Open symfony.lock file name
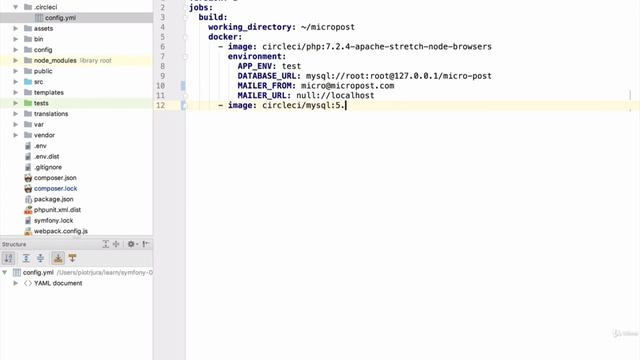 coord(53,220)
